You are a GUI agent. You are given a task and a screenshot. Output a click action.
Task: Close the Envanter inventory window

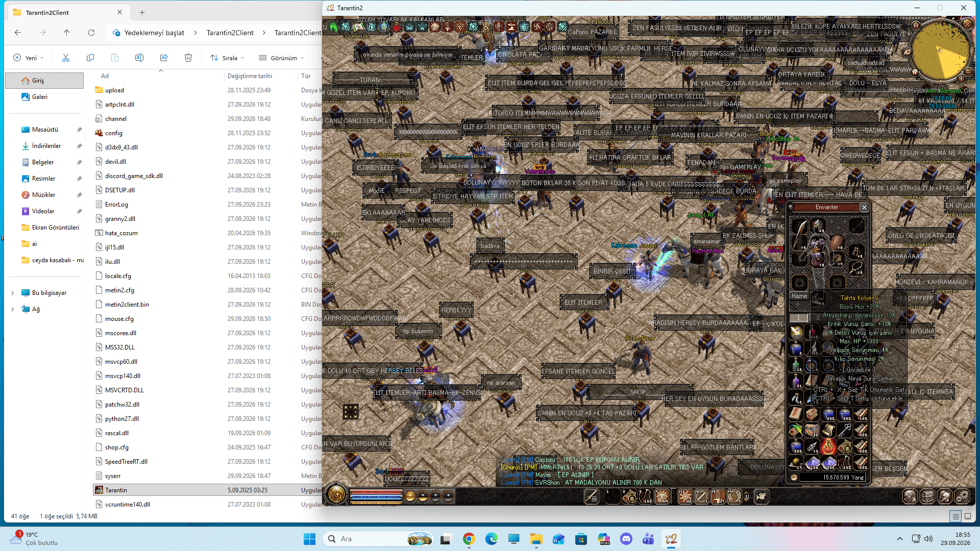pos(864,207)
